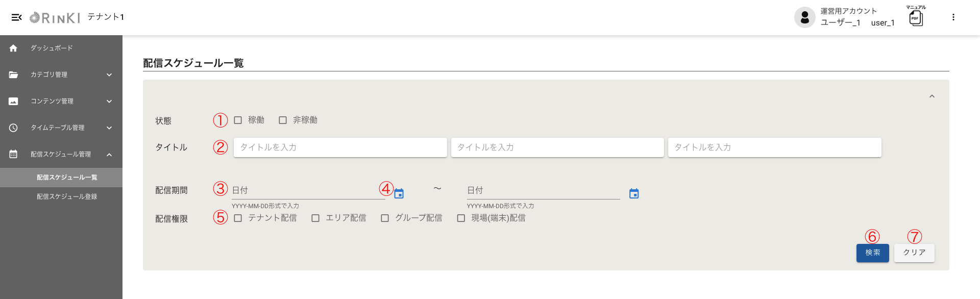This screenshot has width=980, height=299.
Task: Check the 稼働 status checkbox
Action: point(238,120)
